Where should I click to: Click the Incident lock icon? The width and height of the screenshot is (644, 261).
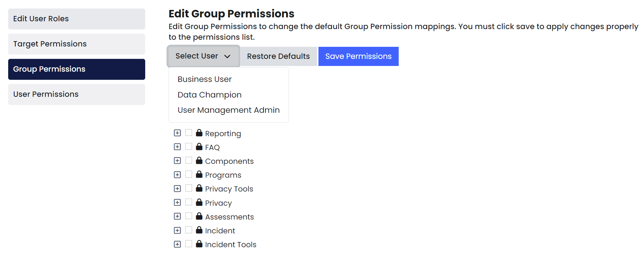click(199, 230)
